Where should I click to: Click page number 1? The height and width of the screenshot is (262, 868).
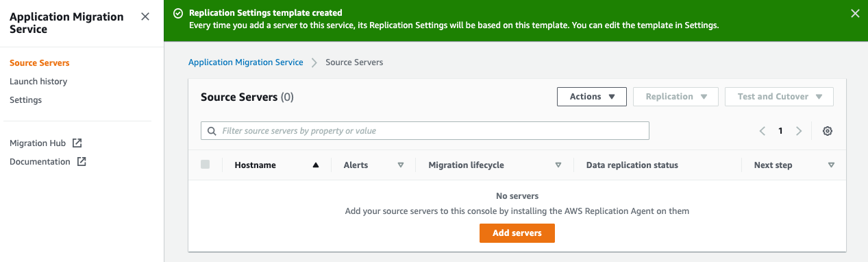coord(780,131)
